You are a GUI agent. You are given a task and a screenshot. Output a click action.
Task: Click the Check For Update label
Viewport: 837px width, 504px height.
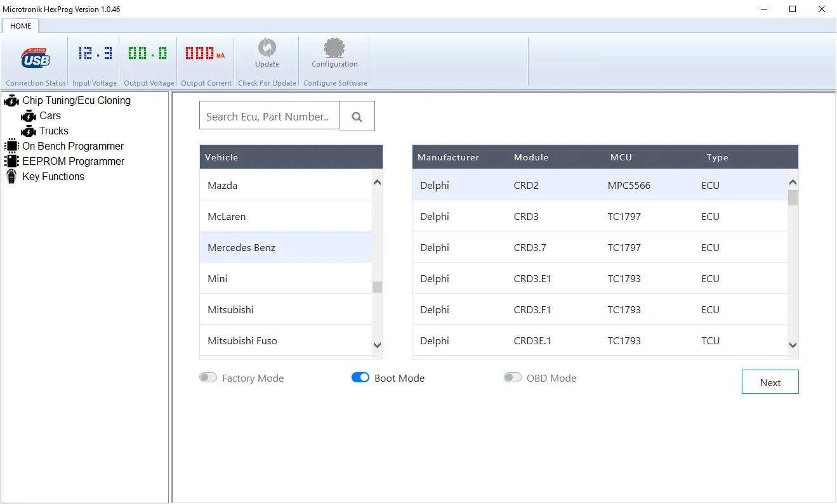(x=267, y=83)
